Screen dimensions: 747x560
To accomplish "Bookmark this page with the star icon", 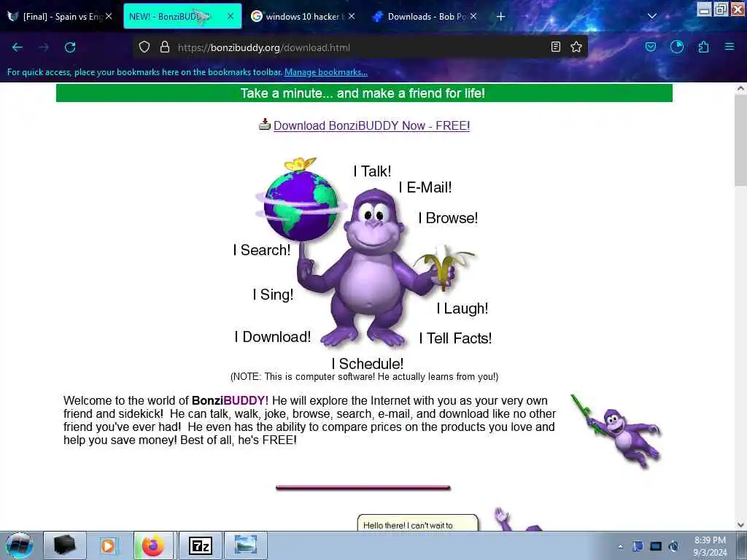I will coord(576,47).
